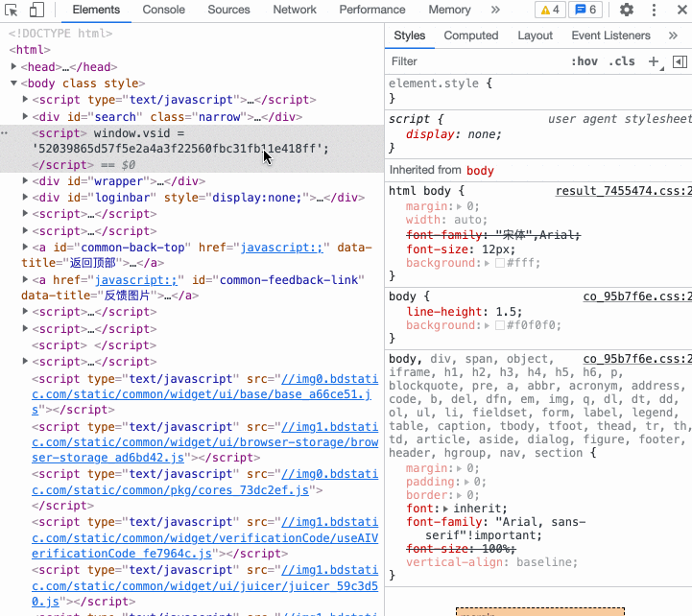Click javascript:; href of common-feedback-link anchor

pyautogui.click(x=136, y=280)
